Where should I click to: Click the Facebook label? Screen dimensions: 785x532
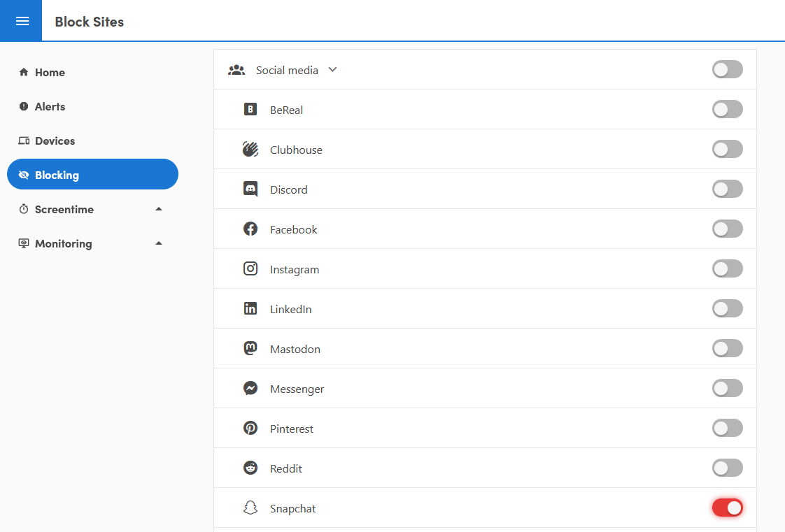tap(293, 229)
